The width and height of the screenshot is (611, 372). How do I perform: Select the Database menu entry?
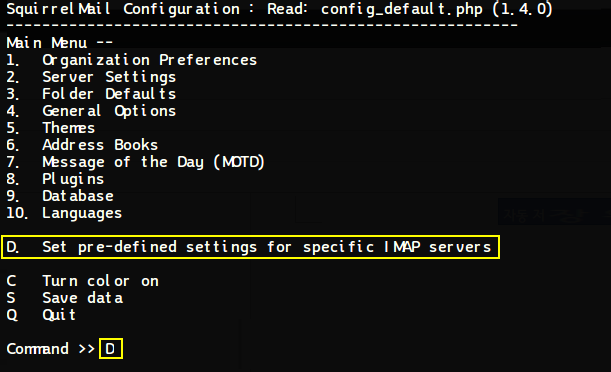click(x=60, y=196)
